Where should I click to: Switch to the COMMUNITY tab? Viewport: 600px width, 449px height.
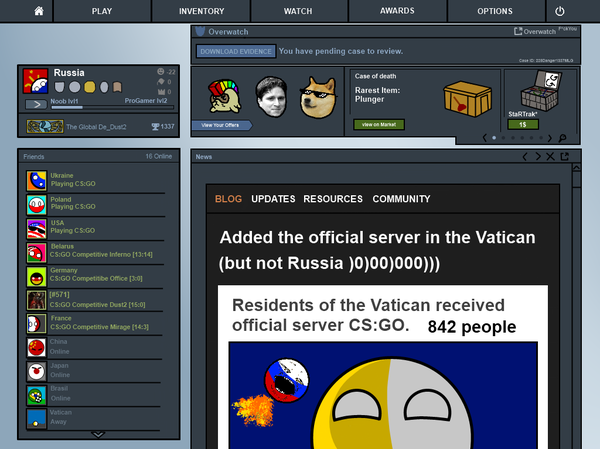point(401,199)
